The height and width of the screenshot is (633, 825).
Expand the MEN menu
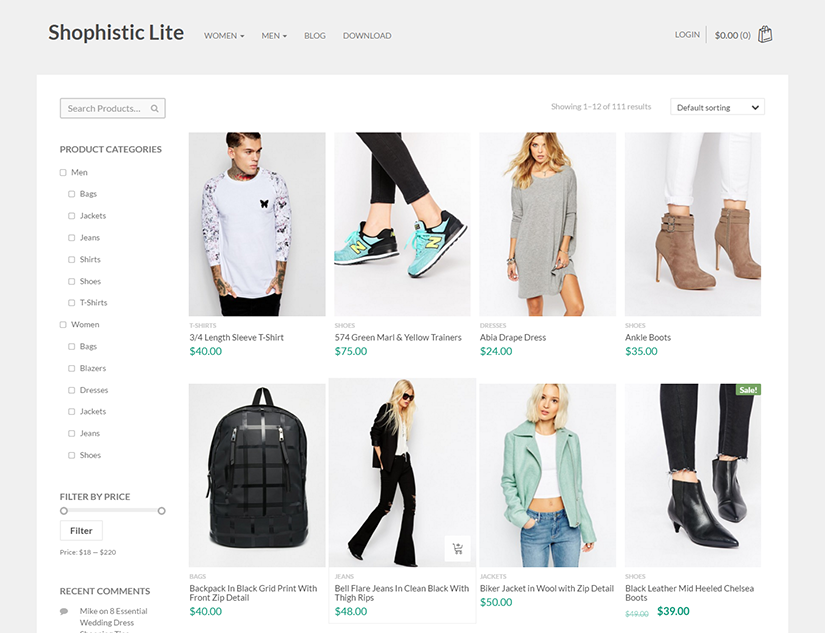click(274, 36)
